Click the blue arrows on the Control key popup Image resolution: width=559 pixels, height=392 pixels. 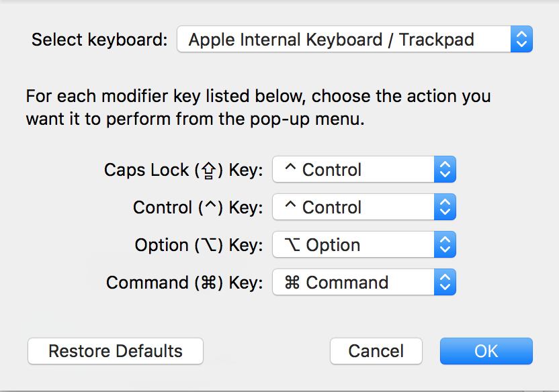point(445,207)
